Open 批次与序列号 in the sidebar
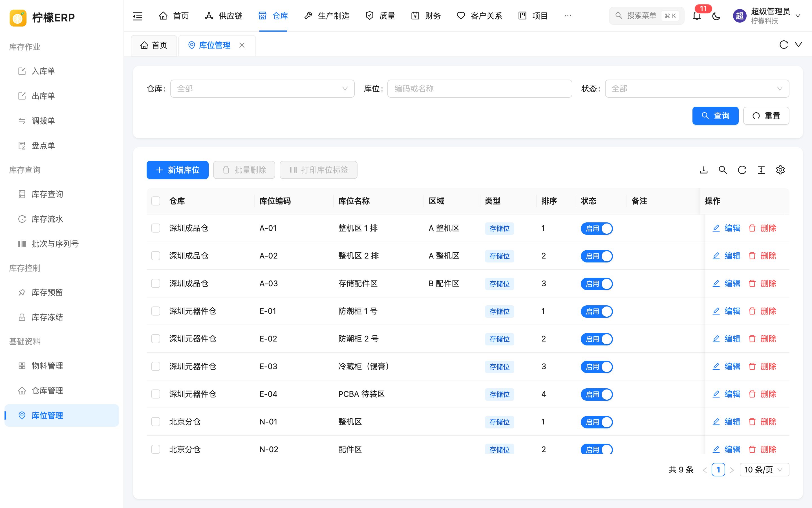Image resolution: width=812 pixels, height=508 pixels. point(61,244)
